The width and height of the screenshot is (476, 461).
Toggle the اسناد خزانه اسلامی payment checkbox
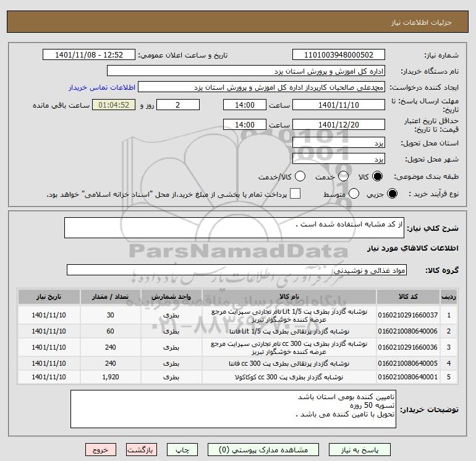point(295,194)
